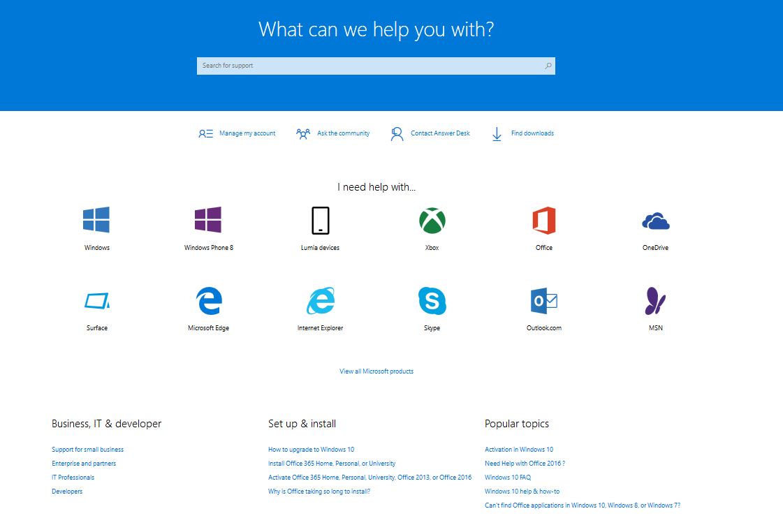
Task: Open Windows Phone 8 help icon
Action: click(208, 220)
